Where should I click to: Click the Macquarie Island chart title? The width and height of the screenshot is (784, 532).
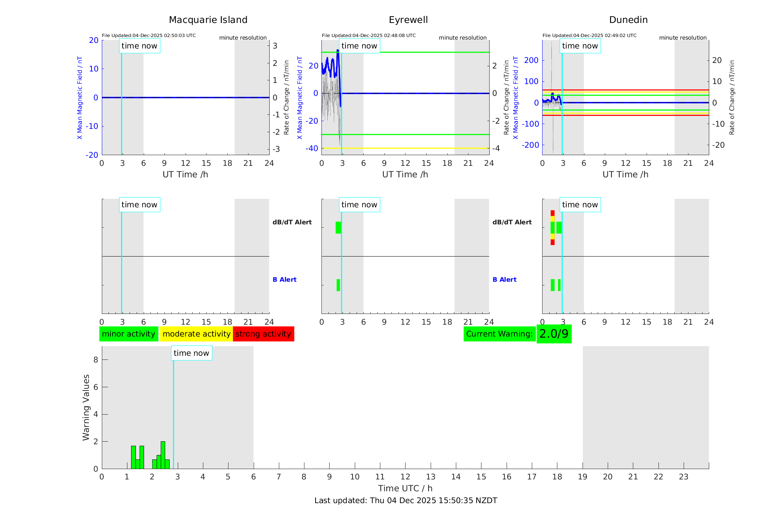(208, 20)
